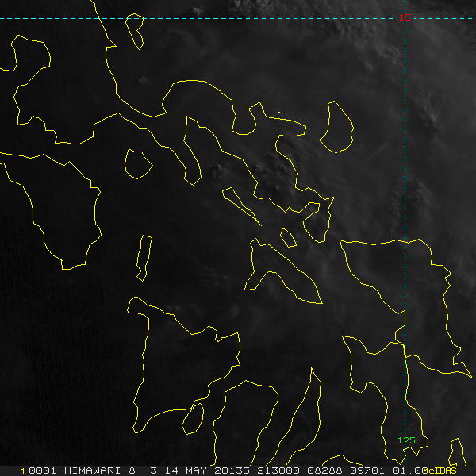Select the 20135 Julian date value
The image size is (476, 476).
click(x=232, y=470)
